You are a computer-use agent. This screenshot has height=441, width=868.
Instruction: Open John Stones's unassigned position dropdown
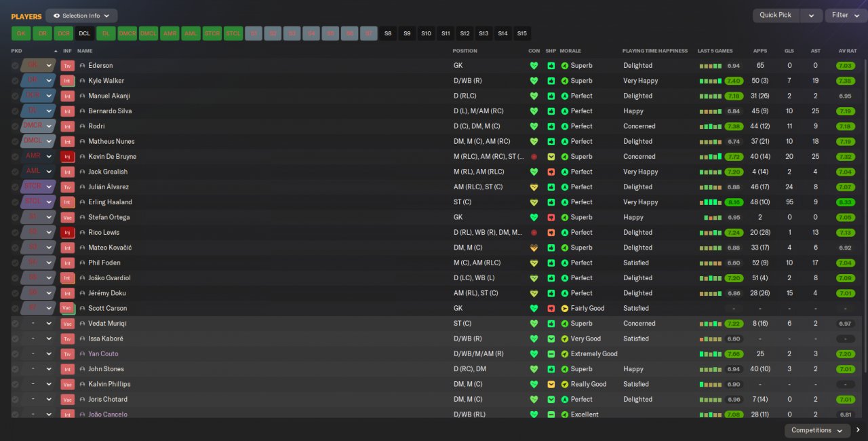(x=49, y=369)
